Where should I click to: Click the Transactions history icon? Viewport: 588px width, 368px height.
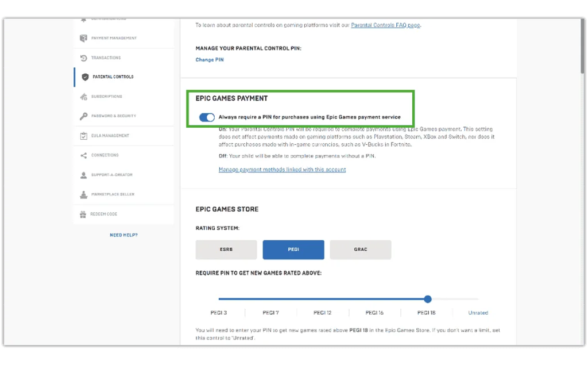(83, 58)
